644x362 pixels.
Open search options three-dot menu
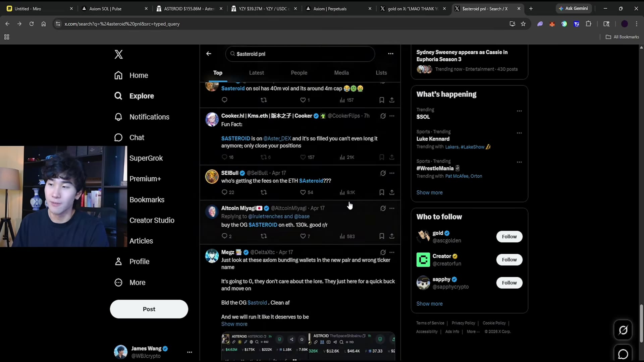(391, 54)
